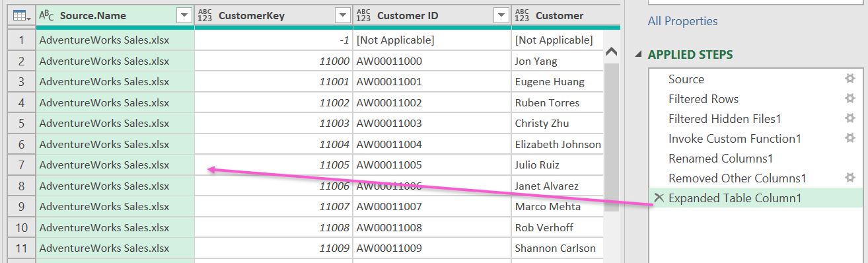
Task: Open the table options icon at the grid corner
Action: click(21, 15)
